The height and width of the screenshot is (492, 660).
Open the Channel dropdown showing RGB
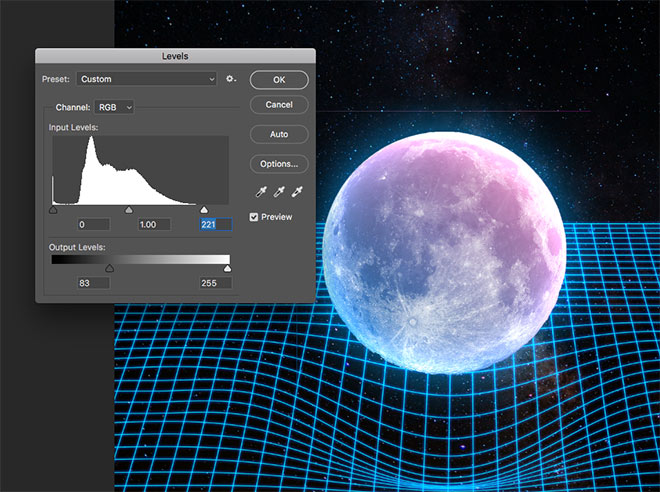(x=114, y=107)
